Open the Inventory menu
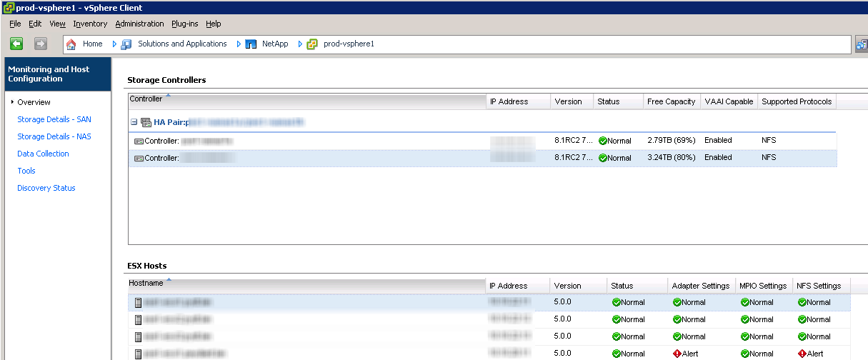The image size is (868, 360). [90, 24]
